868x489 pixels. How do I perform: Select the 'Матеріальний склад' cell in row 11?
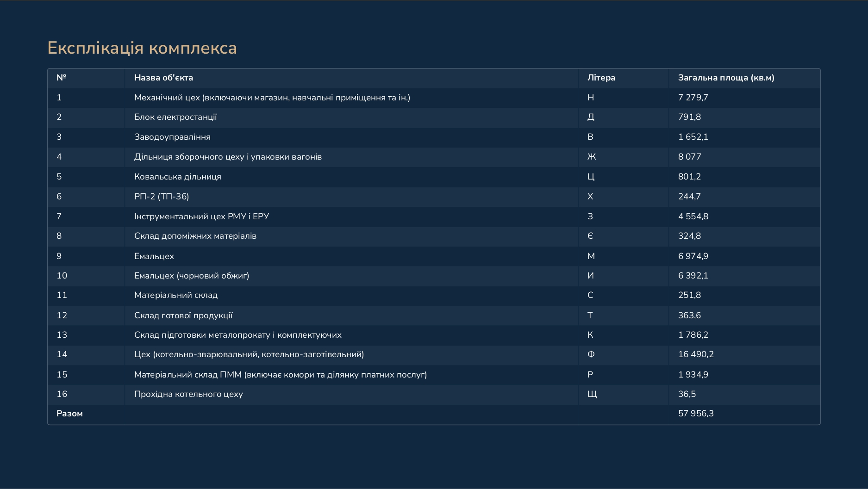pyautogui.click(x=176, y=295)
